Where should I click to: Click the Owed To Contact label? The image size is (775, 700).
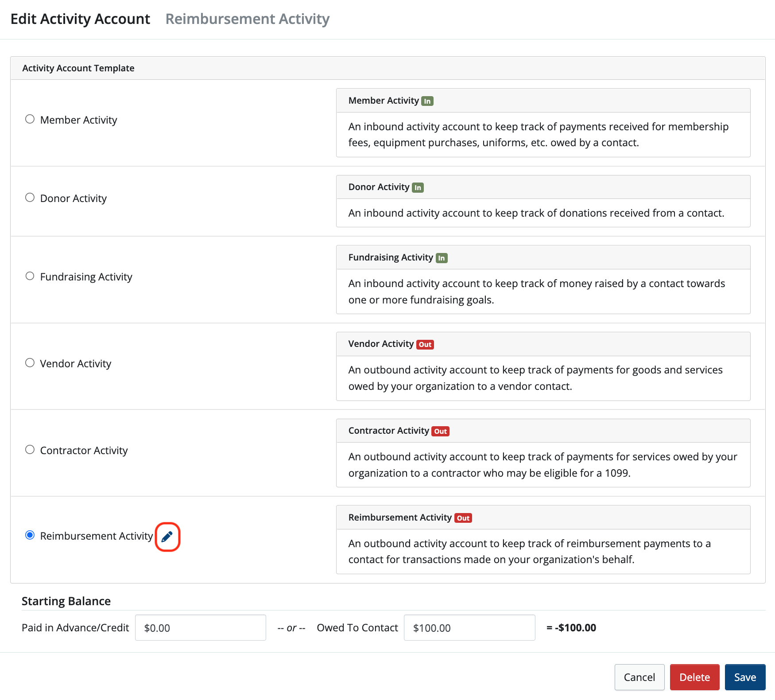click(357, 628)
